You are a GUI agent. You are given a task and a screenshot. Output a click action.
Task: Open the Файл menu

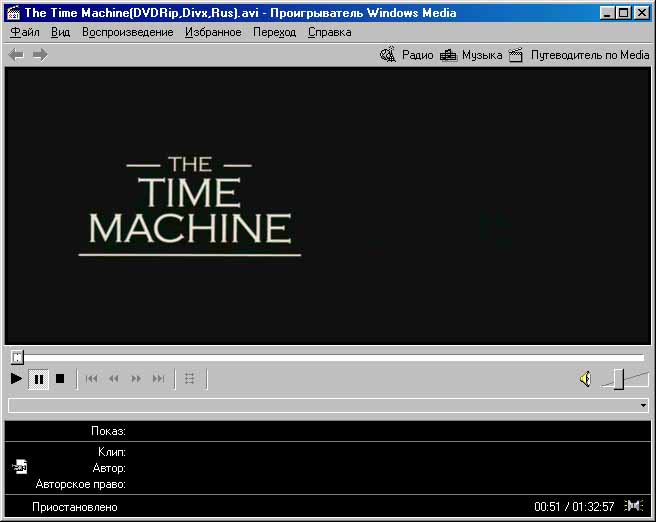25,32
